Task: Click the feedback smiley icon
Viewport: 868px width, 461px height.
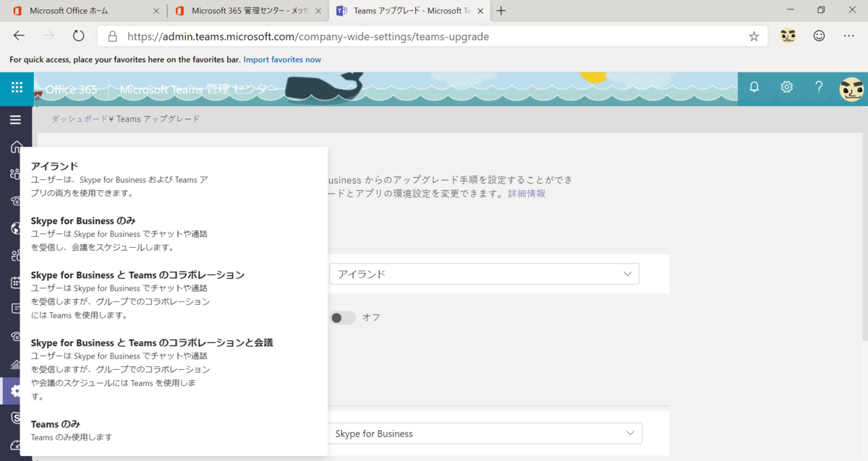Action: tap(819, 35)
